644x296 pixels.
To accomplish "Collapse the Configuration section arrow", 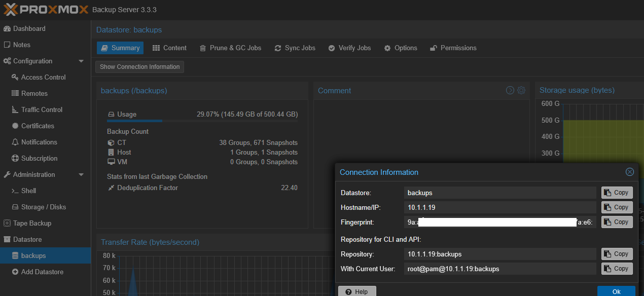I will point(81,61).
